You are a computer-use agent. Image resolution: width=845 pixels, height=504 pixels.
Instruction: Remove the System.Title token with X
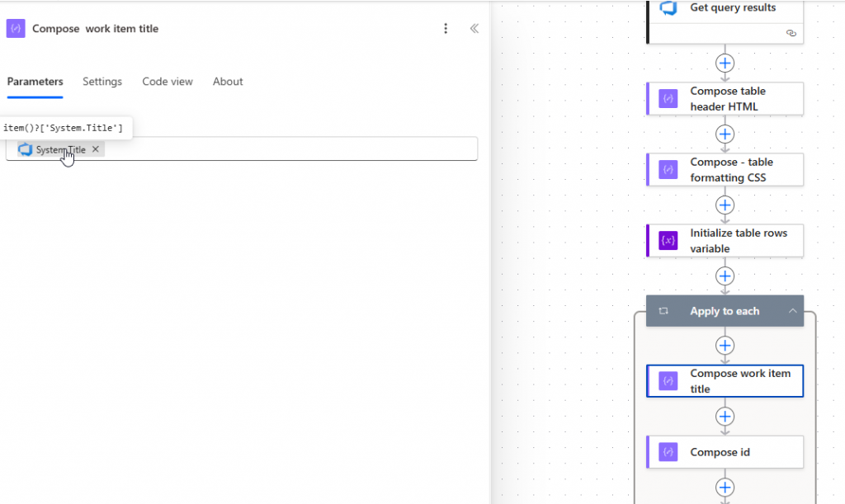click(x=96, y=149)
